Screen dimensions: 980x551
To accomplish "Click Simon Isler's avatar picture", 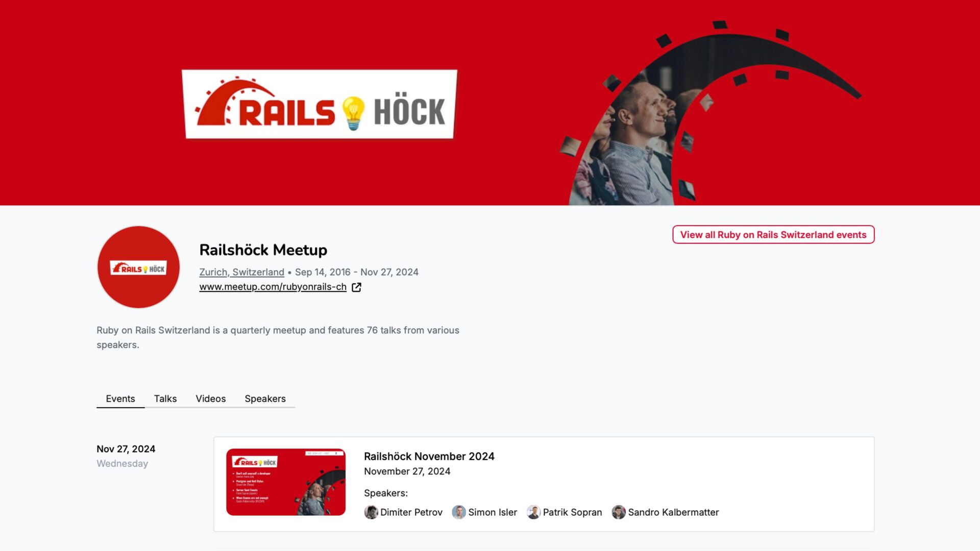I will pos(459,512).
